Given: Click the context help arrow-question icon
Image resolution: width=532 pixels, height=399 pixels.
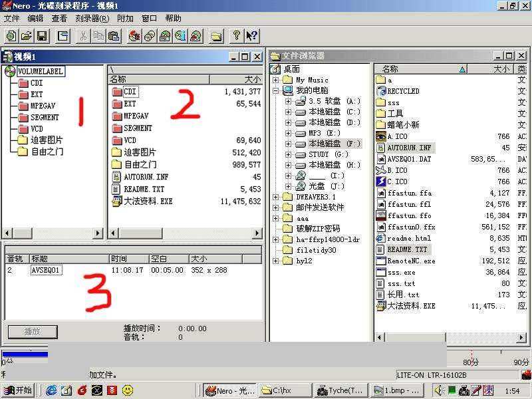Looking at the screenshot, I should point(251,36).
